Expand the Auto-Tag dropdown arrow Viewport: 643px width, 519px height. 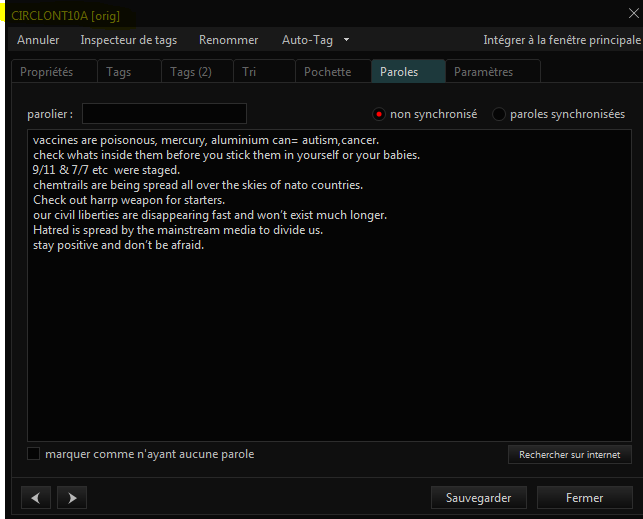[347, 40]
